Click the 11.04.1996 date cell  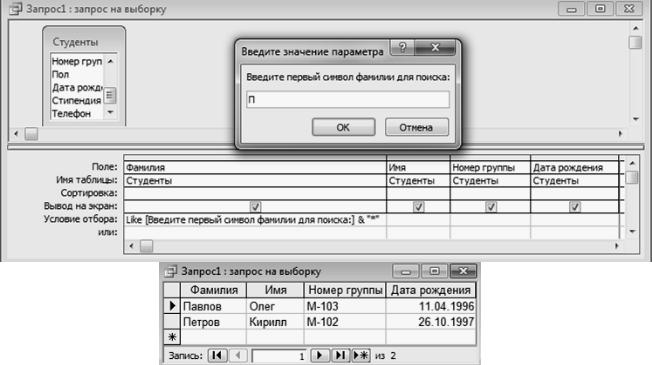coord(431,306)
